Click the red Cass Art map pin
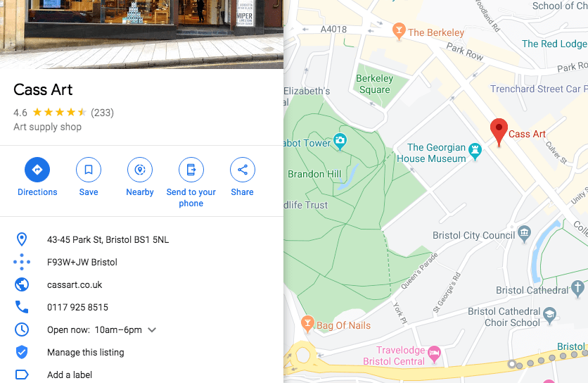 coord(499,132)
